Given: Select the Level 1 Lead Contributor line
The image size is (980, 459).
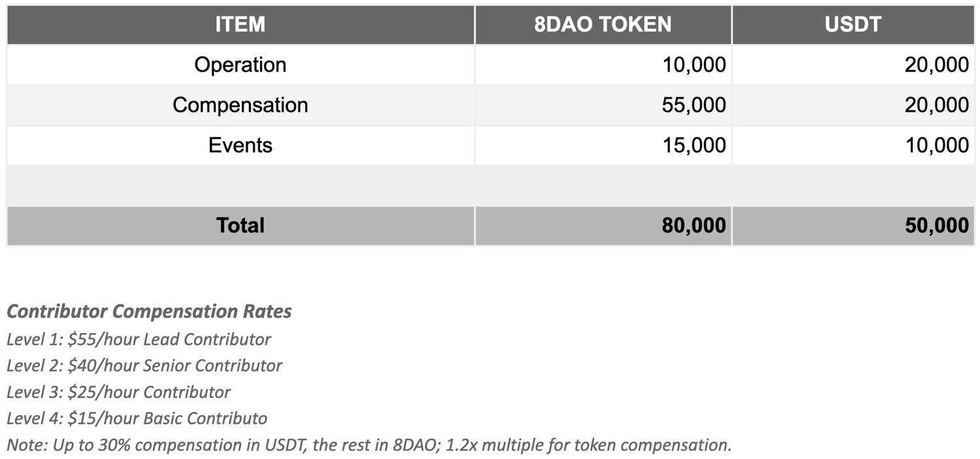Looking at the screenshot, I should point(139,340).
